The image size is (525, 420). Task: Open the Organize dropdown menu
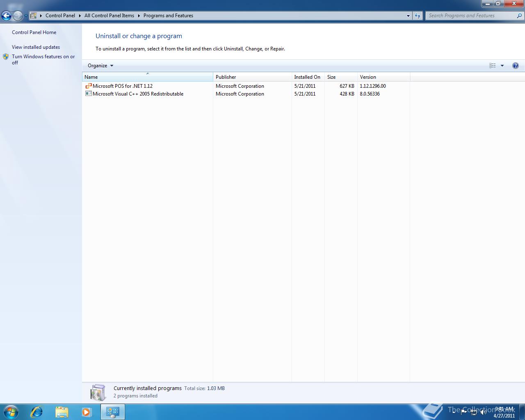[99, 66]
